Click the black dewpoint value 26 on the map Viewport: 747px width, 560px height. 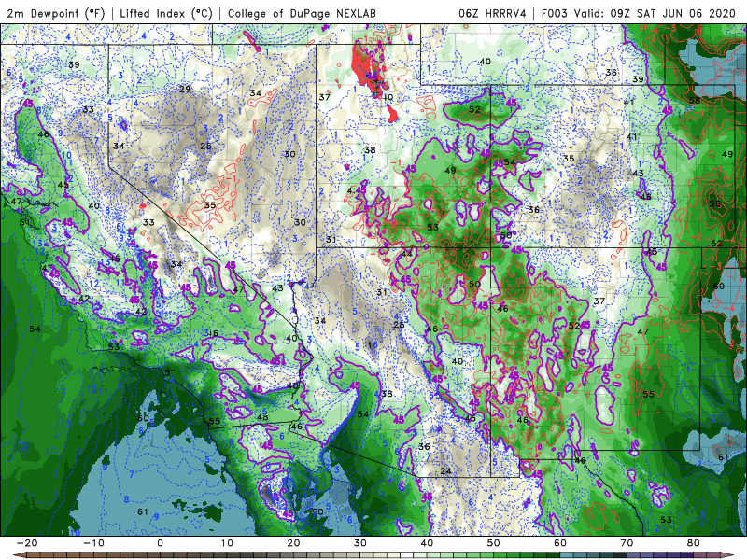pyautogui.click(x=399, y=325)
